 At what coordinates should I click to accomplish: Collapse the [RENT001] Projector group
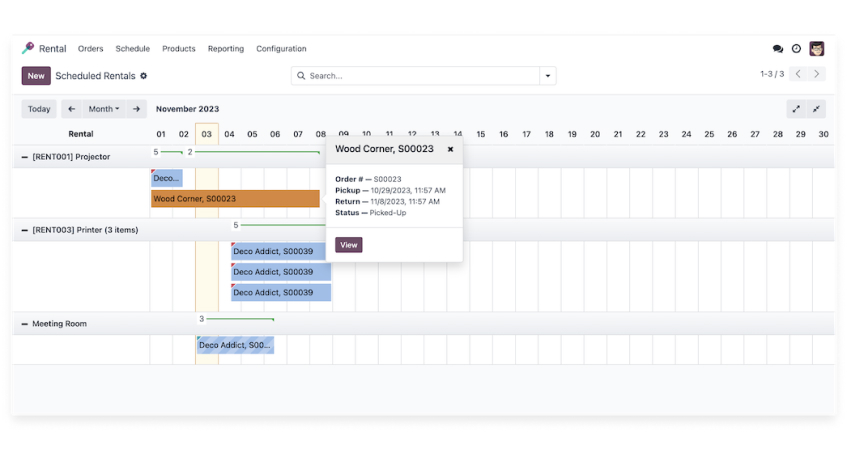(x=24, y=157)
